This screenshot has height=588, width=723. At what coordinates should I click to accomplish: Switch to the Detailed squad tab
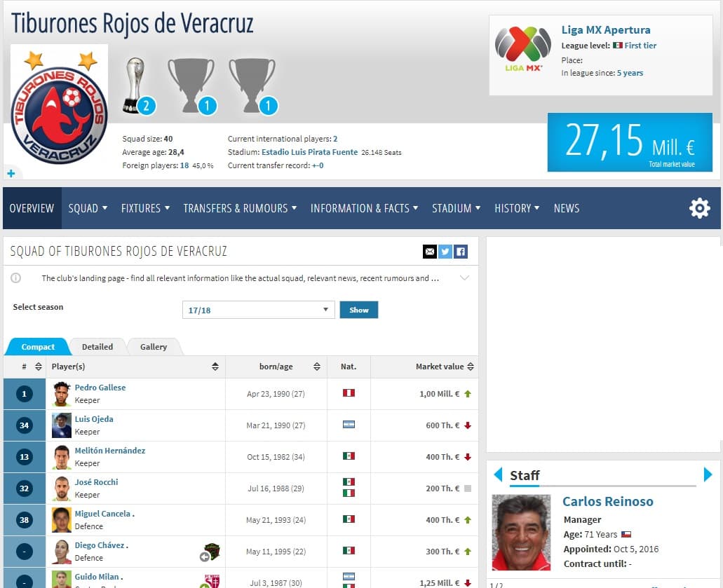97,346
